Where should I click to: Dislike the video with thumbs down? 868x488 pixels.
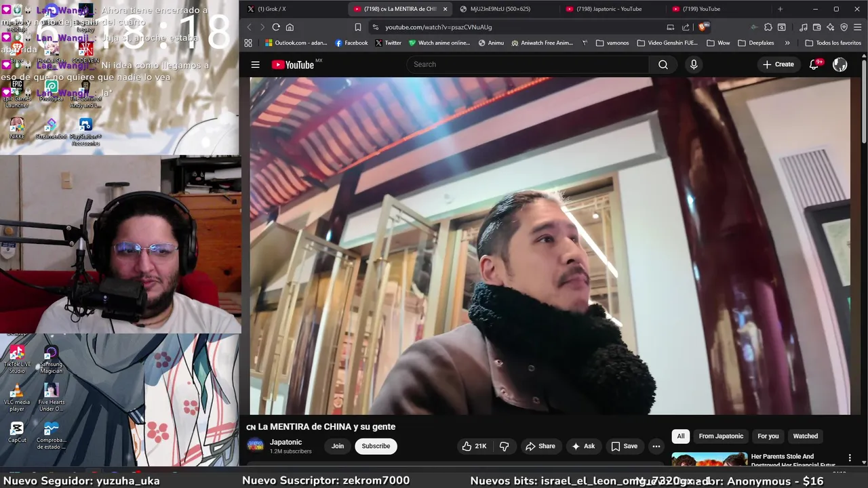[504, 446]
